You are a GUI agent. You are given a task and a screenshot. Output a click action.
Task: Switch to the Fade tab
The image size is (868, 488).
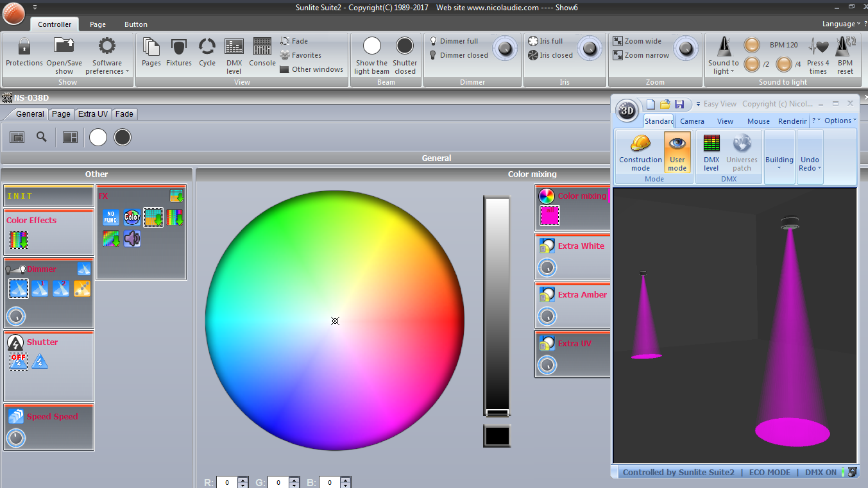click(x=124, y=114)
